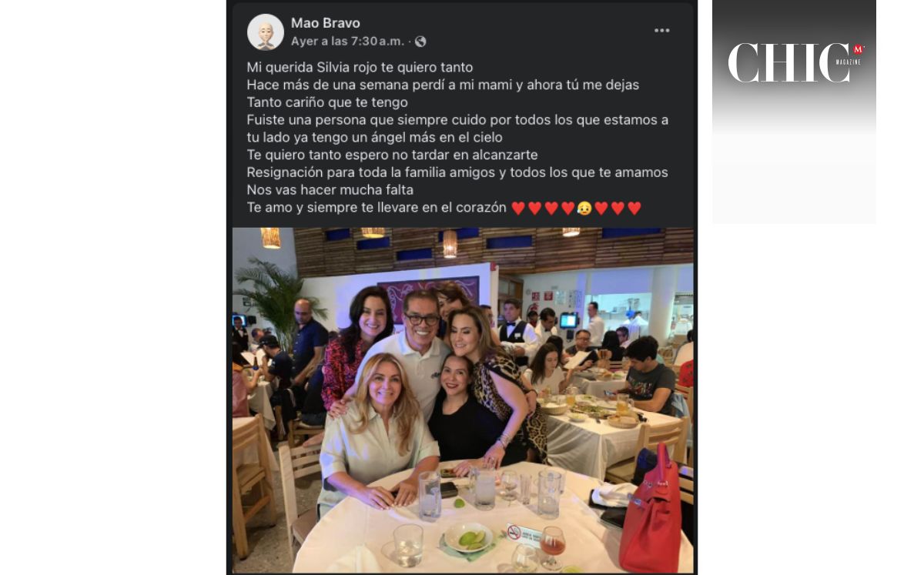This screenshot has width=924, height=575.
Task: Click the plate of limes in the photo
Action: pyautogui.click(x=468, y=537)
